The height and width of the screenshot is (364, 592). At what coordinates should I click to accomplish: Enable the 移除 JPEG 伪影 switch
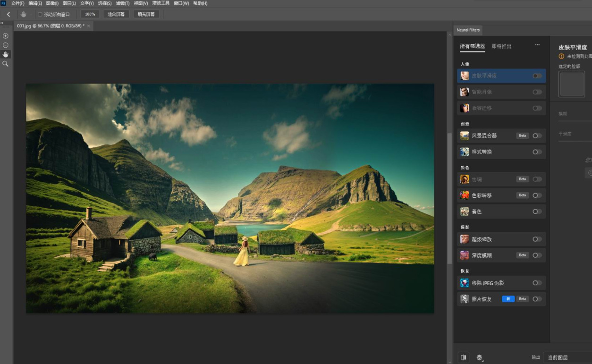point(537,283)
